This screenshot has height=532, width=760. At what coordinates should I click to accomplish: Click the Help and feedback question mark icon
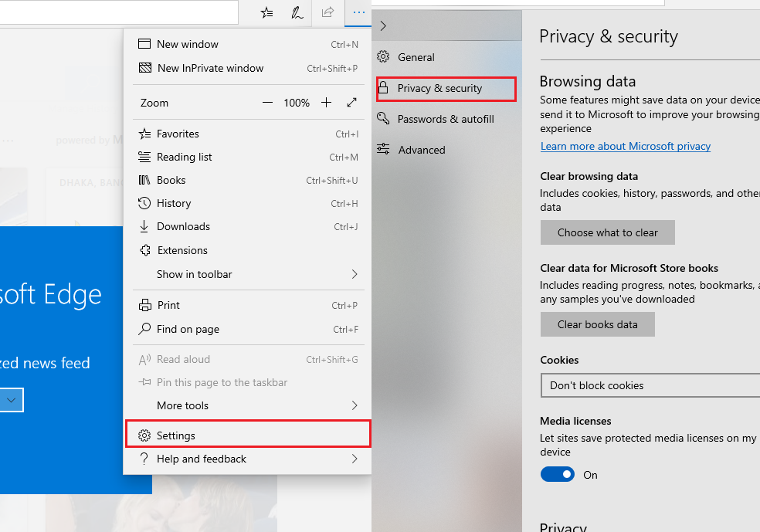pos(144,459)
